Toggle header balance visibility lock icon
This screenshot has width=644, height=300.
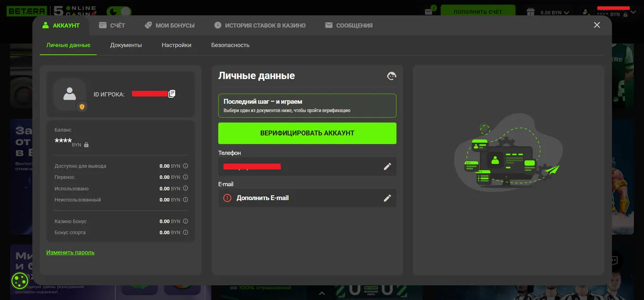coord(626,15)
